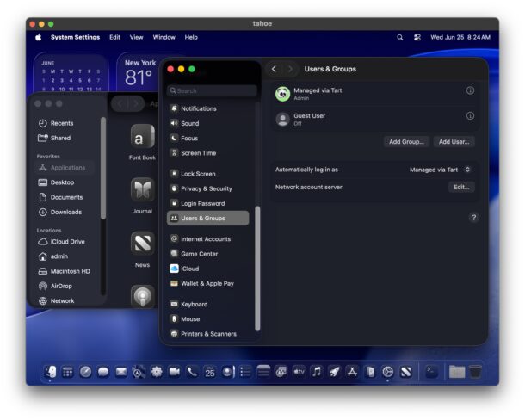Screen dimensions: 525x420
Task: Open Control Center in menu bar
Action: (417, 38)
